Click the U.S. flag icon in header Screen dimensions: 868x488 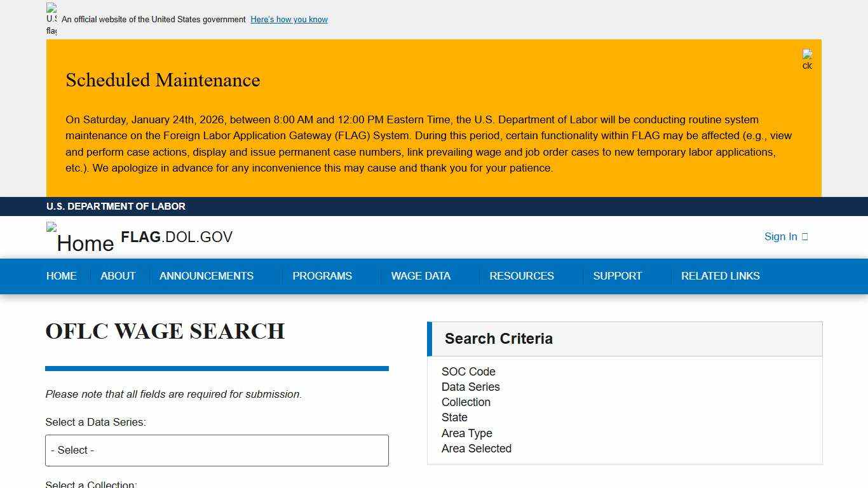point(51,19)
